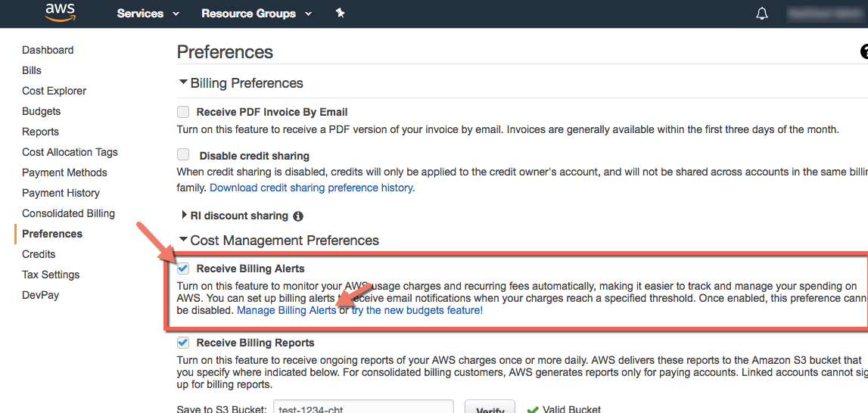The width and height of the screenshot is (868, 413).
Task: Collapse the Cost Management Preferences section
Action: pos(182,240)
